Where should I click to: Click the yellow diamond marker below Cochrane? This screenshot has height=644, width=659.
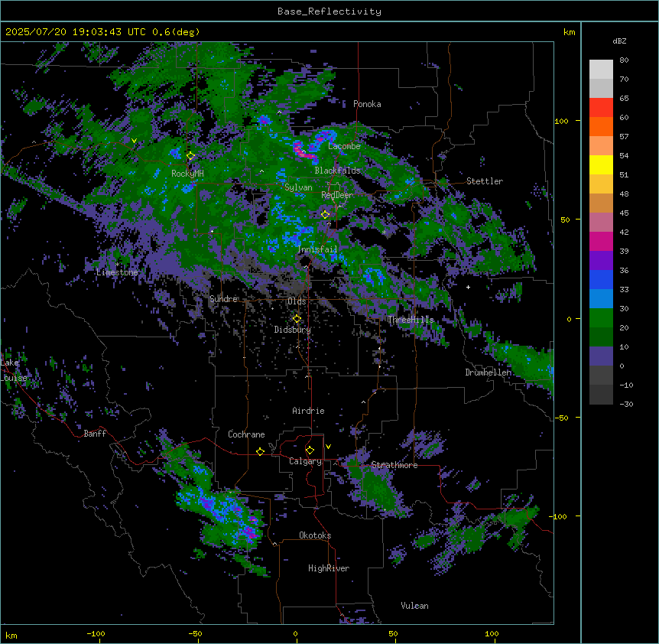260,451
